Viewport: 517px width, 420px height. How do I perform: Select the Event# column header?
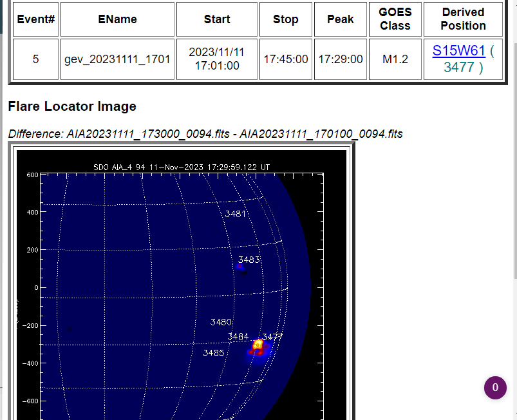point(35,19)
